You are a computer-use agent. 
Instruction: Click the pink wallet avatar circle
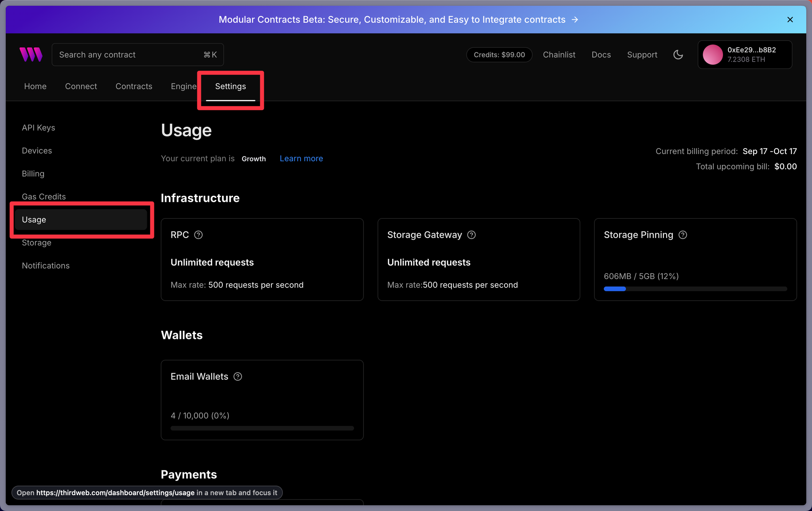click(x=713, y=55)
